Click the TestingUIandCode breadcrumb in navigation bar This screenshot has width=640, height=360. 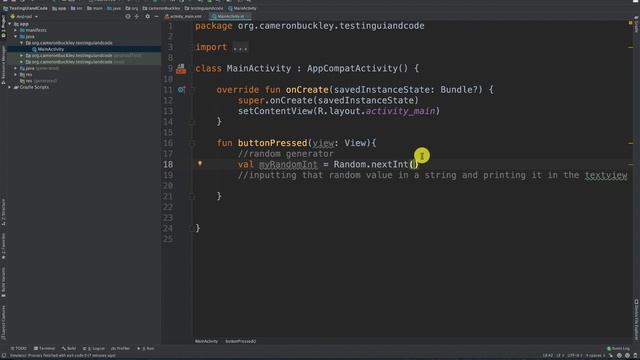(x=25, y=8)
